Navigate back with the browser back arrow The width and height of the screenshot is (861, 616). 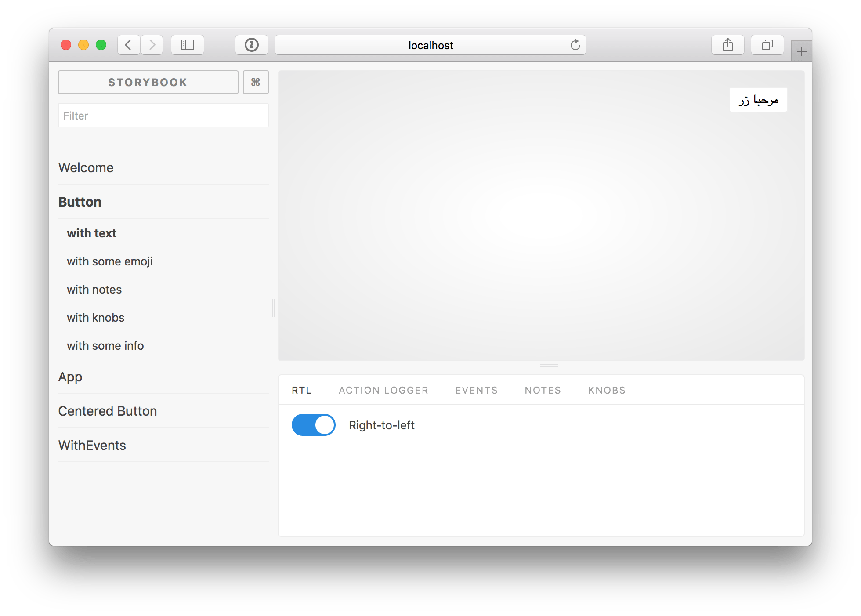[128, 44]
